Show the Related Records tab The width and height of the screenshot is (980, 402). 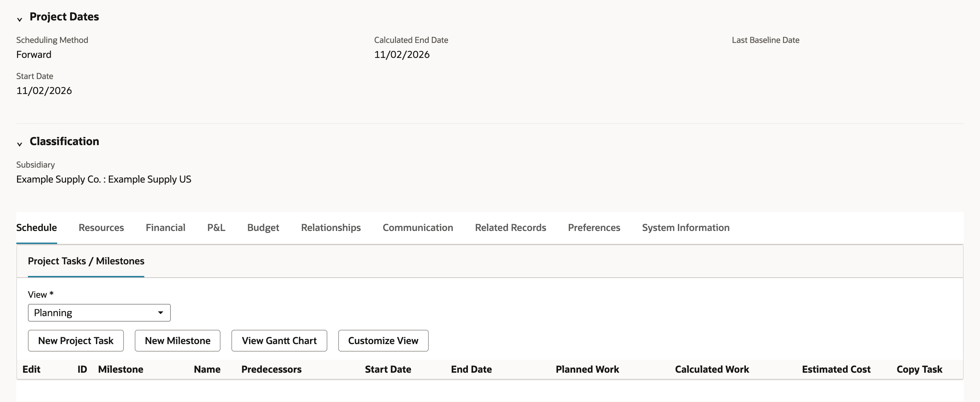[510, 228]
